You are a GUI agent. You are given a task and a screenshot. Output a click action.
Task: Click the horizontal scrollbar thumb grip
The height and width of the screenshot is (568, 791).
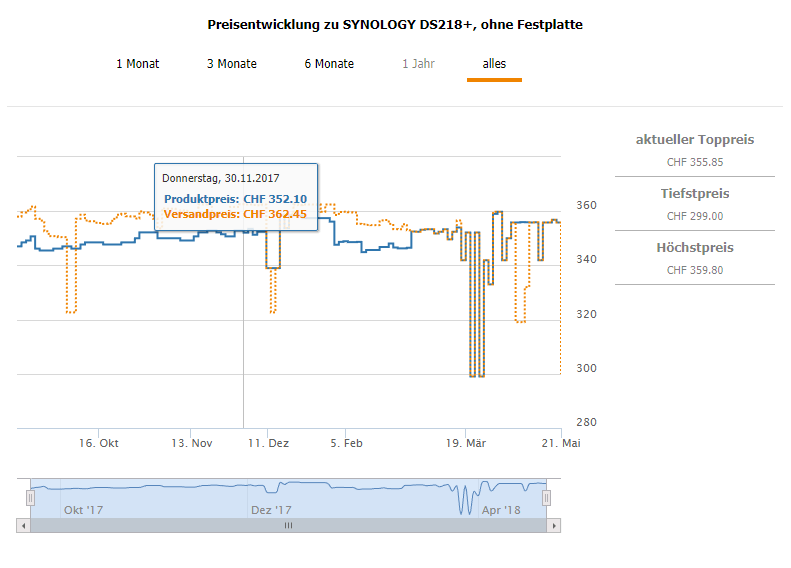click(289, 525)
